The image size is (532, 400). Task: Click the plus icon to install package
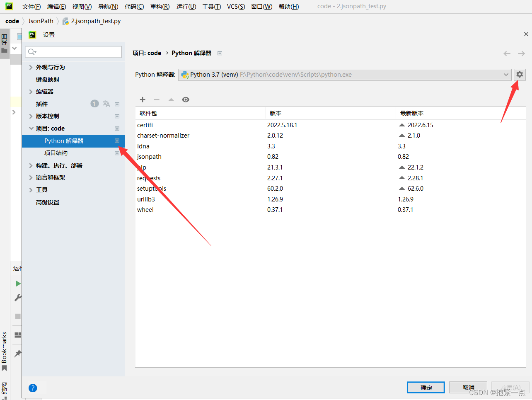click(143, 99)
